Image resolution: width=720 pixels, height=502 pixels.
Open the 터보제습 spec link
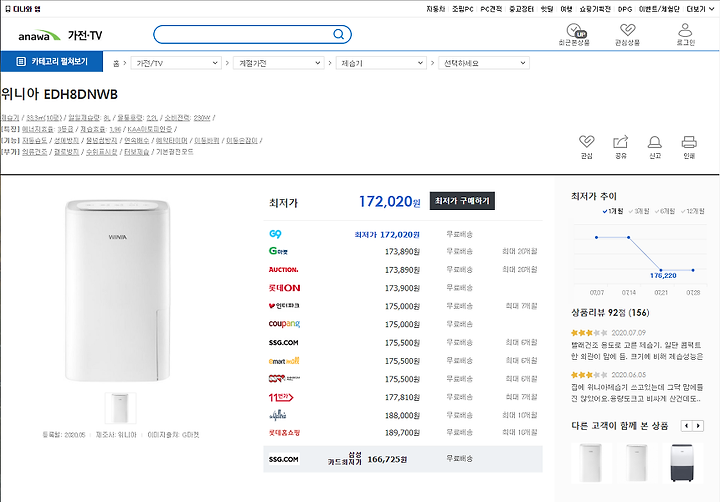pos(136,152)
